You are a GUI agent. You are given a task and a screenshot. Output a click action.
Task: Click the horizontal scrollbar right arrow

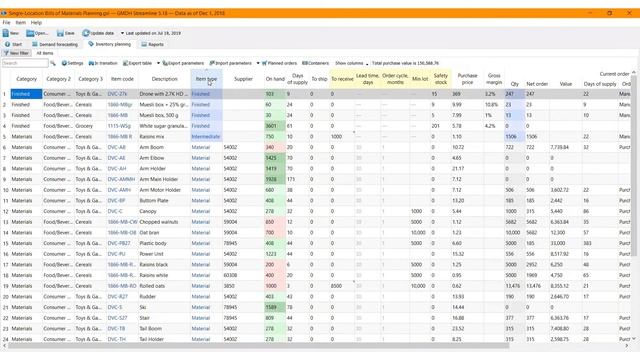[x=627, y=346]
